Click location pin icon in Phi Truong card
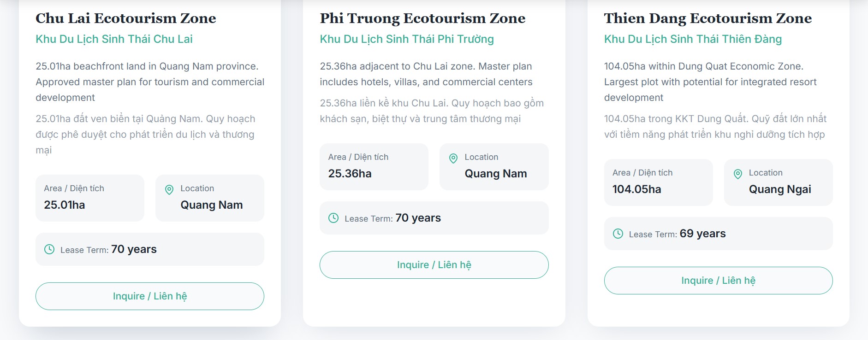This screenshot has height=340, width=868. pyautogui.click(x=453, y=158)
